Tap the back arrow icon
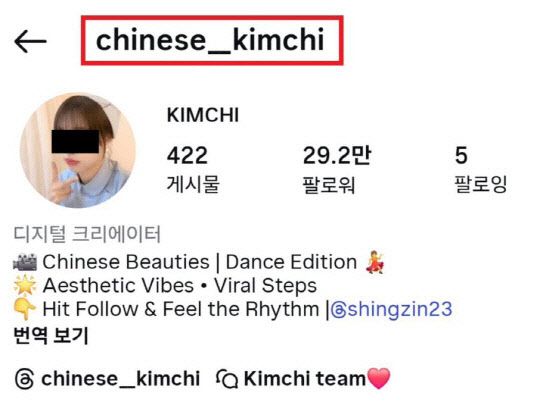This screenshot has width=540, height=407. [30, 41]
